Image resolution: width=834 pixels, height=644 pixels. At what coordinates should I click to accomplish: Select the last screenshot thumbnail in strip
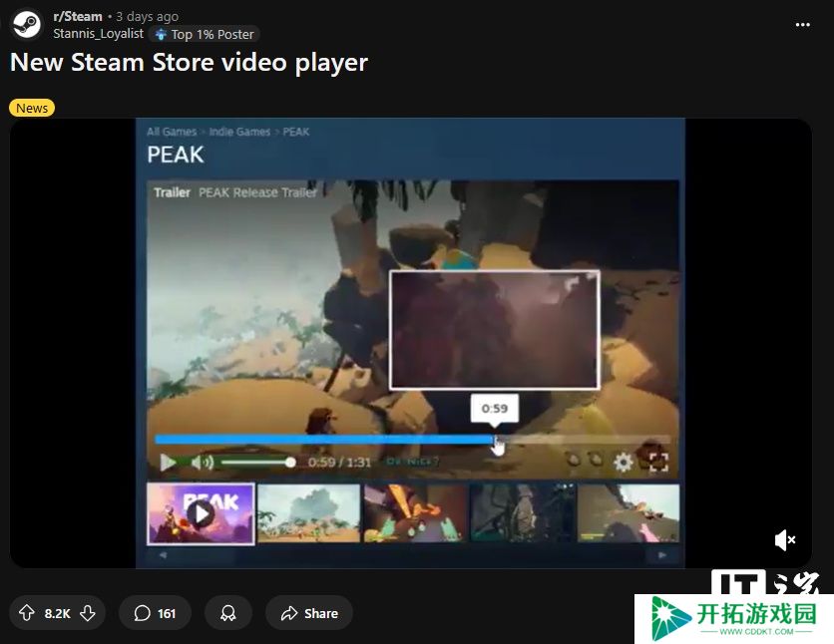click(628, 513)
